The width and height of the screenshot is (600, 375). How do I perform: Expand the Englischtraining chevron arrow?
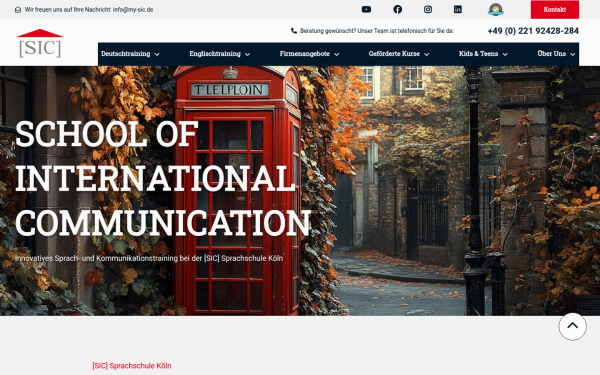(248, 54)
